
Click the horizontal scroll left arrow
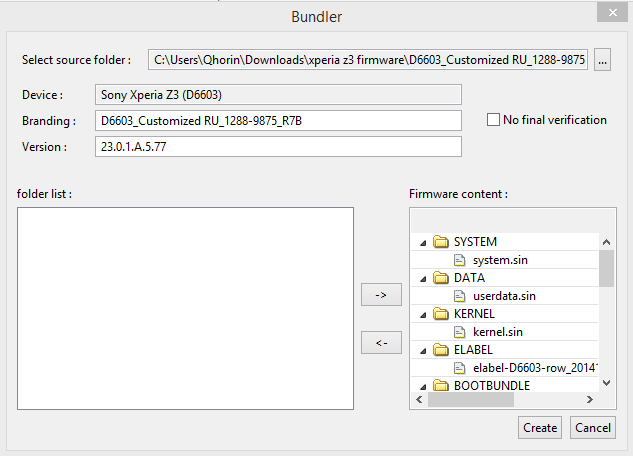[x=419, y=400]
